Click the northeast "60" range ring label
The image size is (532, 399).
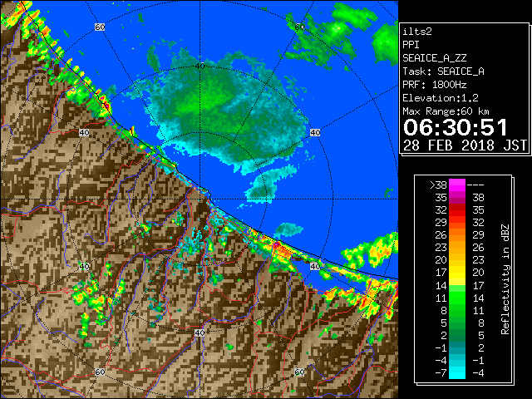(x=299, y=27)
